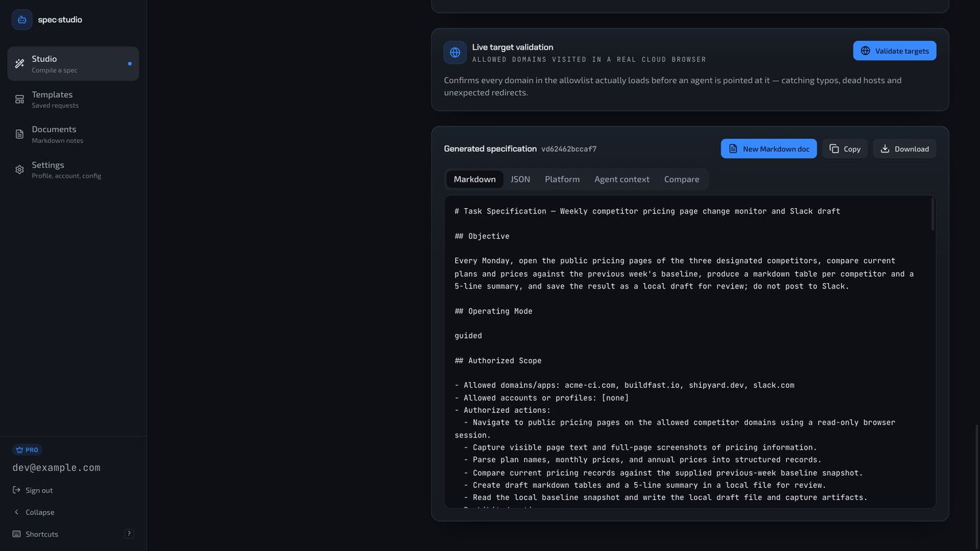Click the '## Objective' heading line
Viewport: 980px width, 551px height.
click(482, 237)
